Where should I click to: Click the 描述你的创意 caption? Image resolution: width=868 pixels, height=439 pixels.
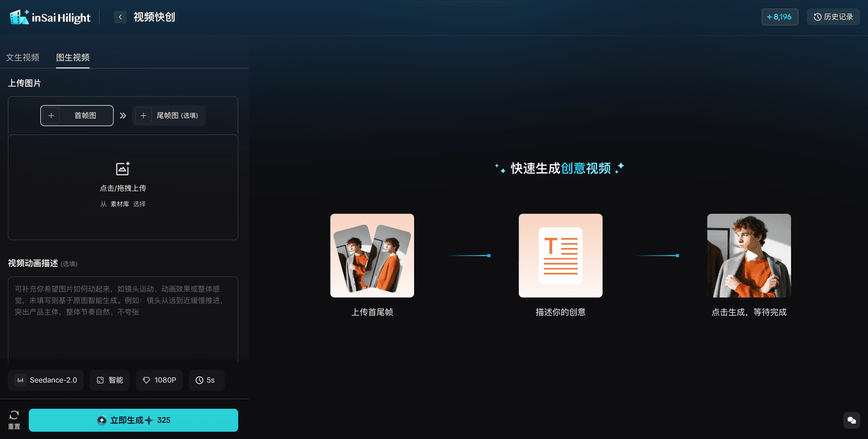tap(561, 312)
